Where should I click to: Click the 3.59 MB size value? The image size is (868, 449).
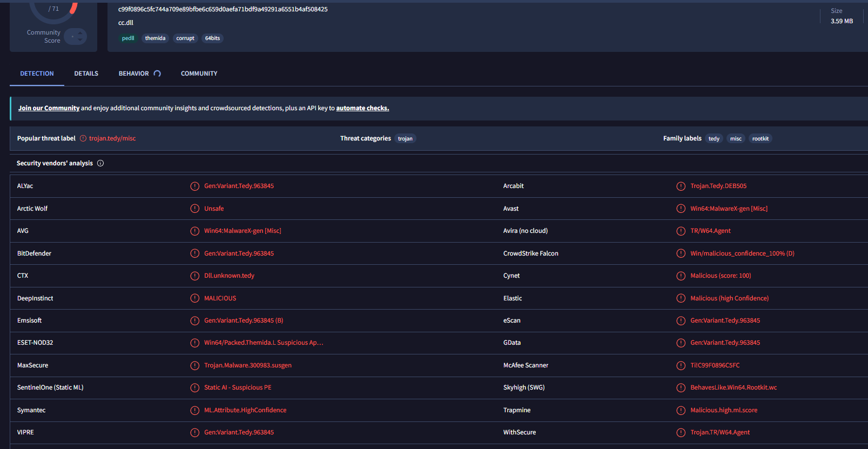842,21
